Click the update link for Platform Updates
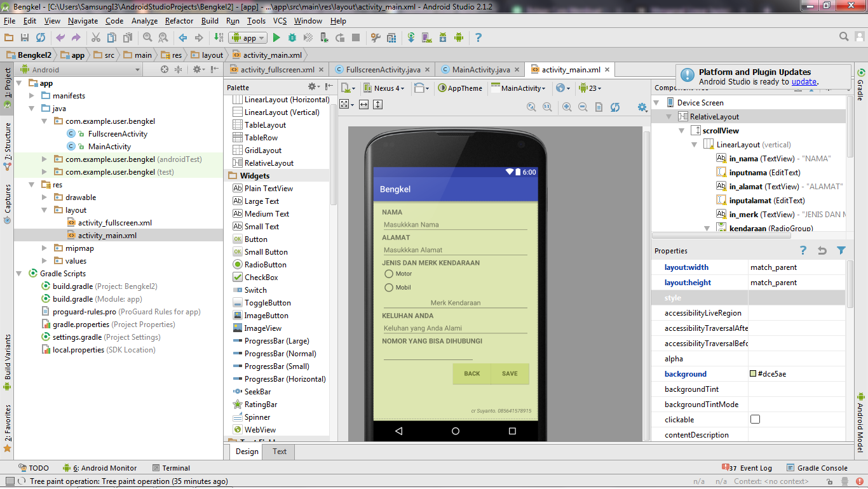The height and width of the screenshot is (489, 868). pyautogui.click(x=805, y=81)
